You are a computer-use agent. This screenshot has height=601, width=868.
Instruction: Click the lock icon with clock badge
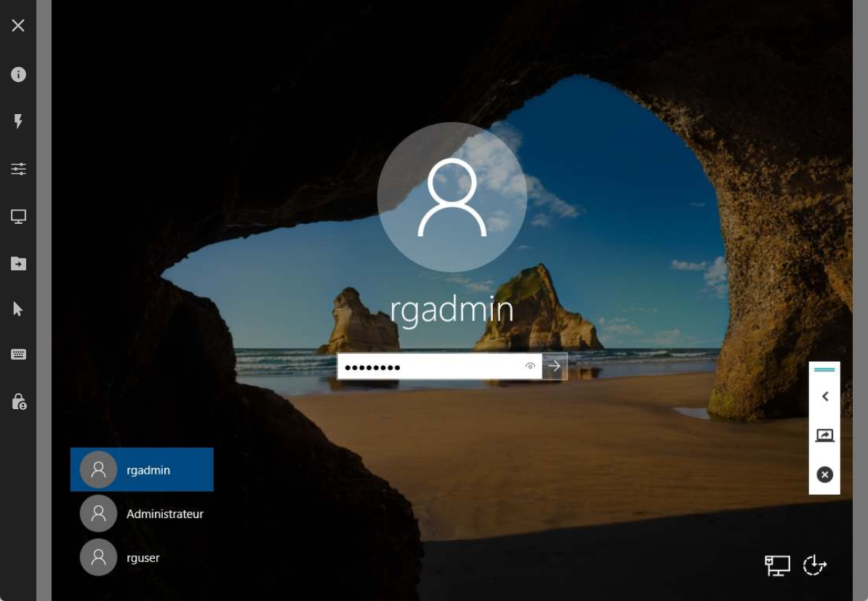coord(18,400)
